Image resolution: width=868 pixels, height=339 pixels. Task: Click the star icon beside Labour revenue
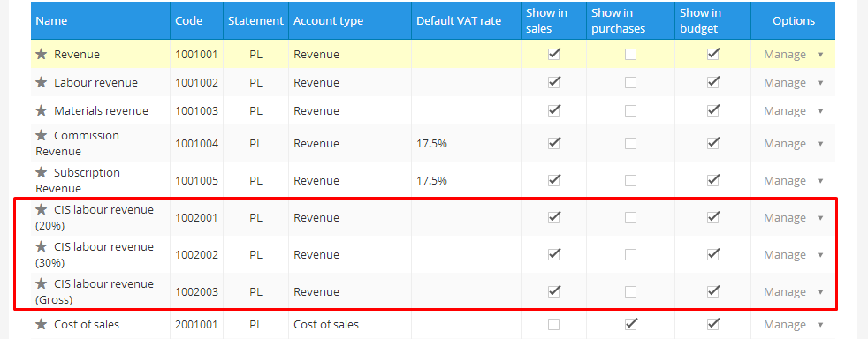pyautogui.click(x=41, y=82)
